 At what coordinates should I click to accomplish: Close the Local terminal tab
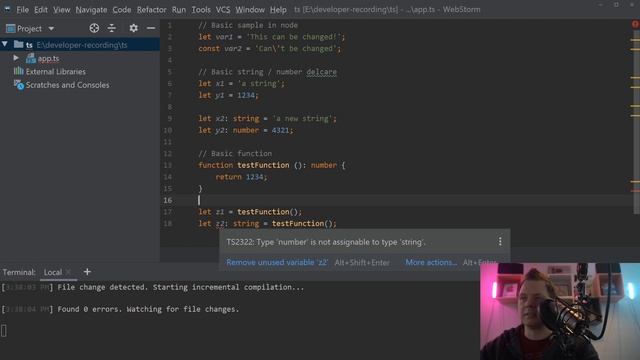69,272
